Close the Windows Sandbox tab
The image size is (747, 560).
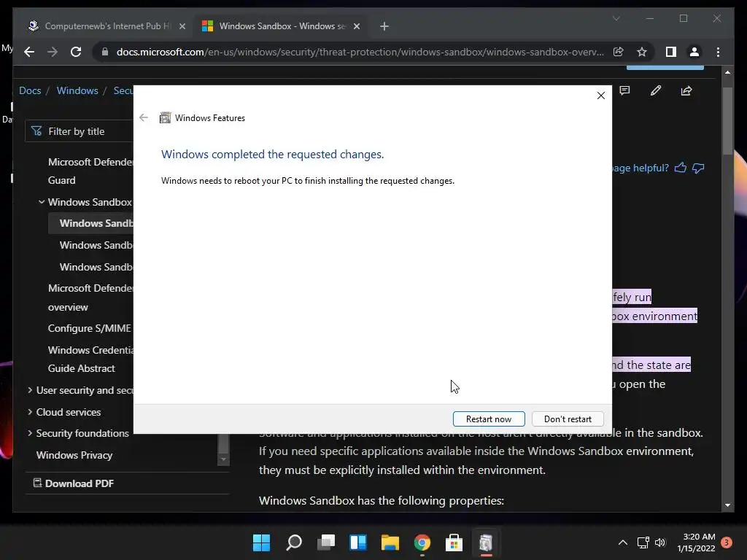[x=356, y=26]
